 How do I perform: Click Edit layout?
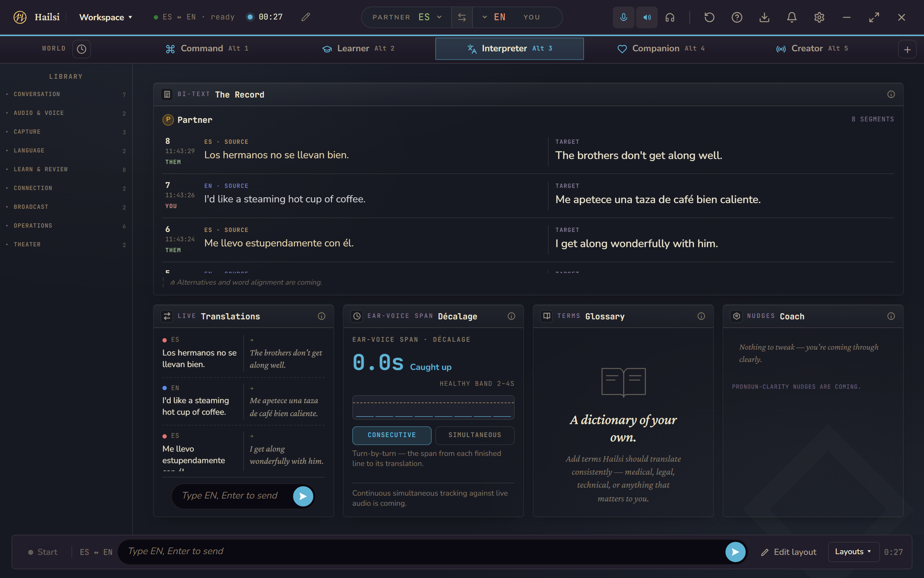coord(788,552)
